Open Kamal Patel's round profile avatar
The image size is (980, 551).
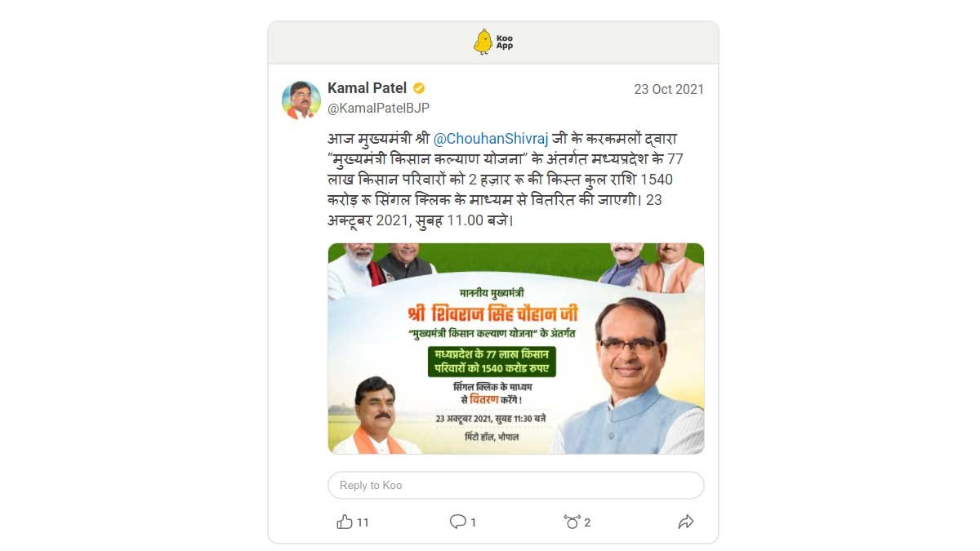[x=301, y=100]
